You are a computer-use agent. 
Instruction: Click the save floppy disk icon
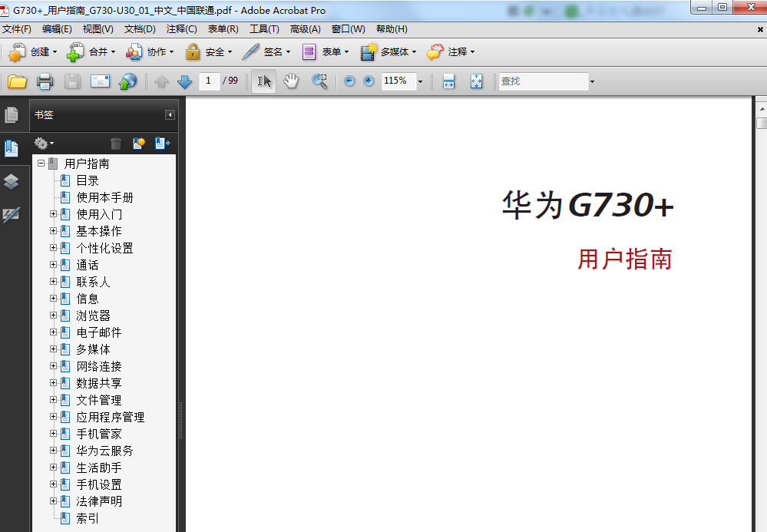[72, 81]
